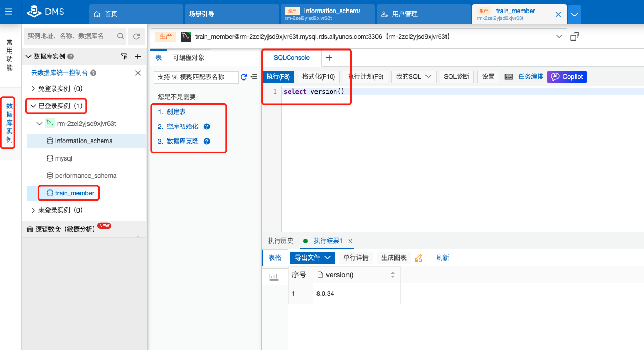This screenshot has height=350, width=644.
Task: Select the SQLConsole tab
Action: [292, 58]
